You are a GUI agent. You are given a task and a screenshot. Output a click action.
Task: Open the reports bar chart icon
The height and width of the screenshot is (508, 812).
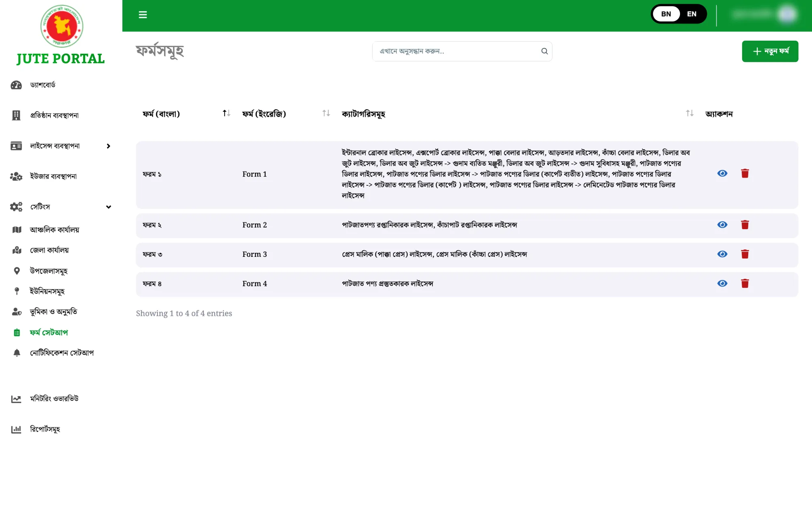[16, 429]
